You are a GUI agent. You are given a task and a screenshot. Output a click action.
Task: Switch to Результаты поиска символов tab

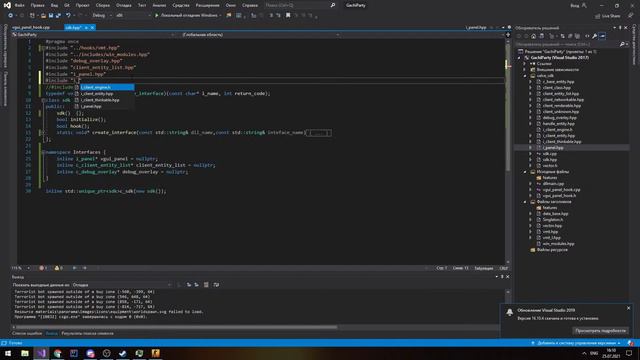[87, 333]
